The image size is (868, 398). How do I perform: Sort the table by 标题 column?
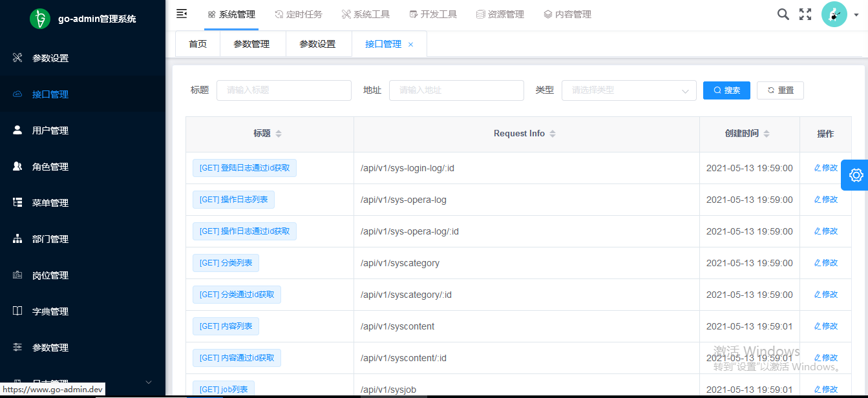pos(279,134)
